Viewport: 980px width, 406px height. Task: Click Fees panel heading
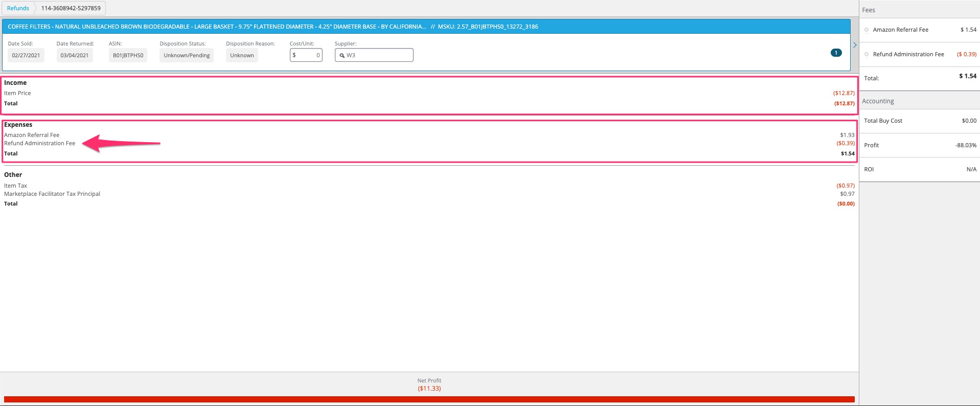click(x=869, y=10)
